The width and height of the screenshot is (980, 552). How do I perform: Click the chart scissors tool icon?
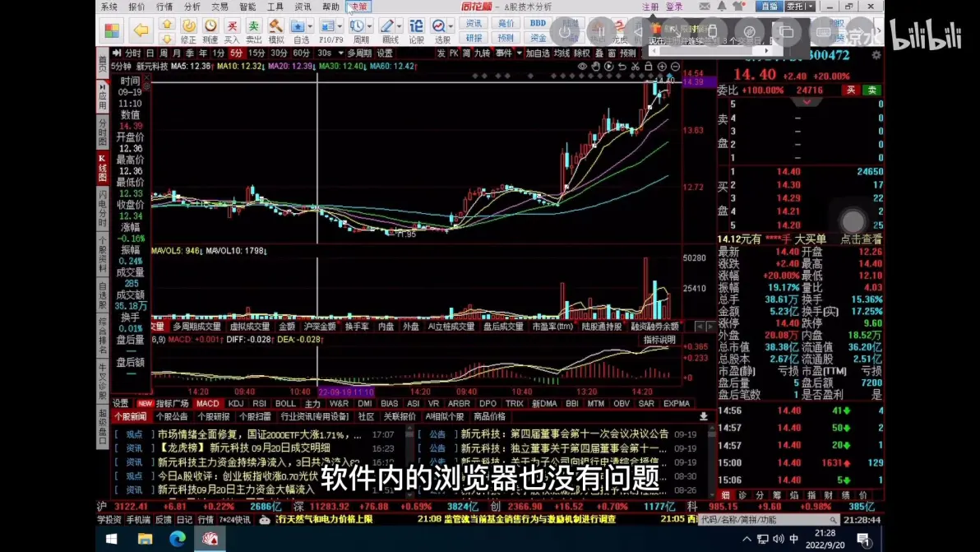click(635, 67)
